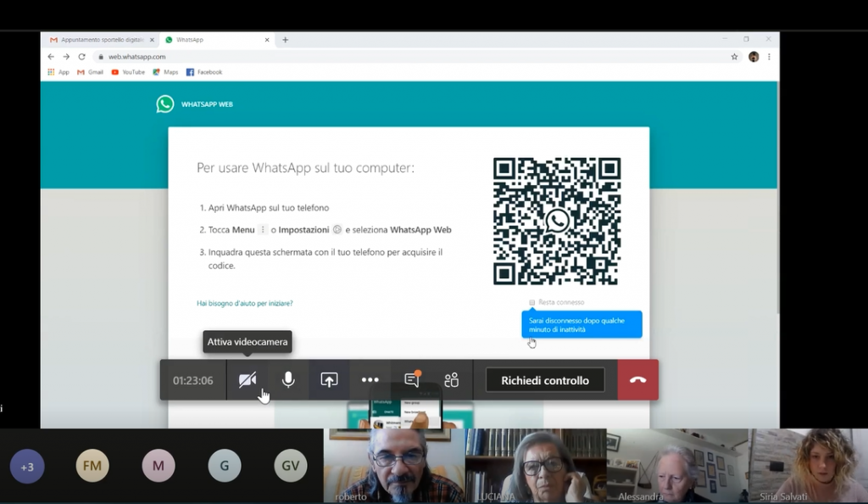Mute the microphone in the call toolbar
The height and width of the screenshot is (504, 868).
pyautogui.click(x=288, y=380)
